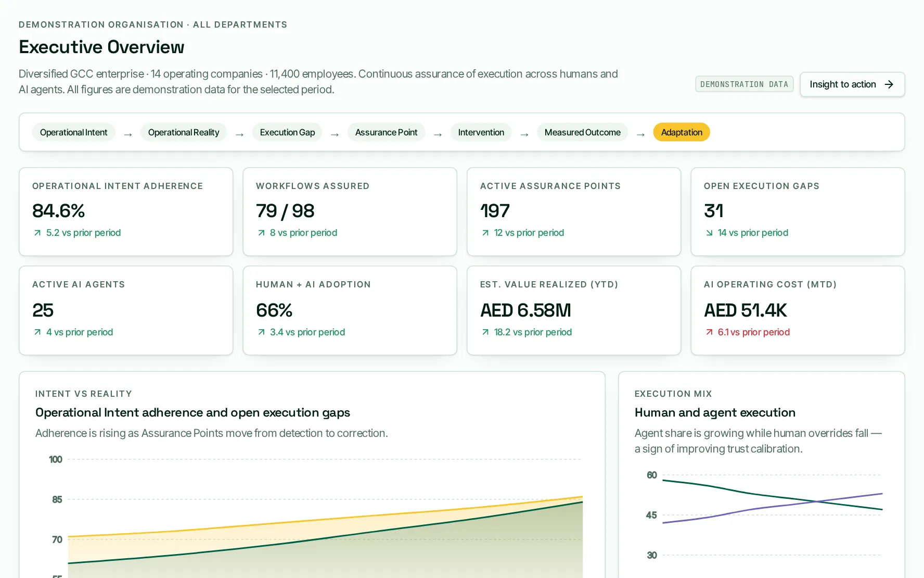Click the Human and agent execution title

[715, 412]
